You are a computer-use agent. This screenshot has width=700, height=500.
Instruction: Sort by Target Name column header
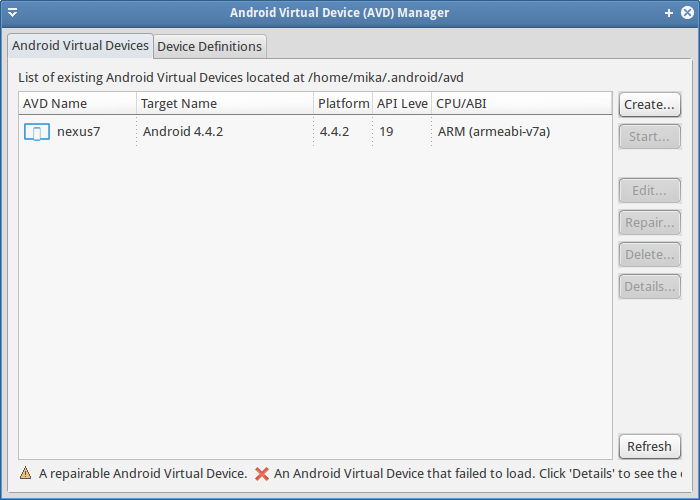click(224, 103)
